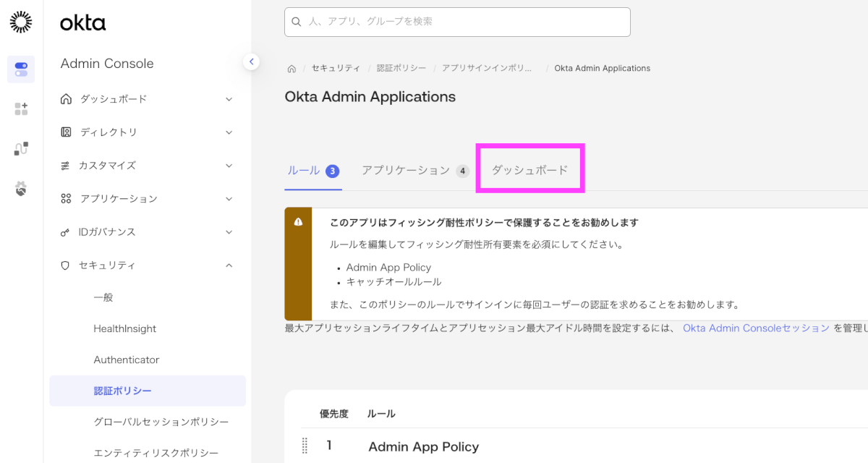Collapse the sidebar with the chevron button
The height and width of the screenshot is (463, 868).
pos(251,61)
